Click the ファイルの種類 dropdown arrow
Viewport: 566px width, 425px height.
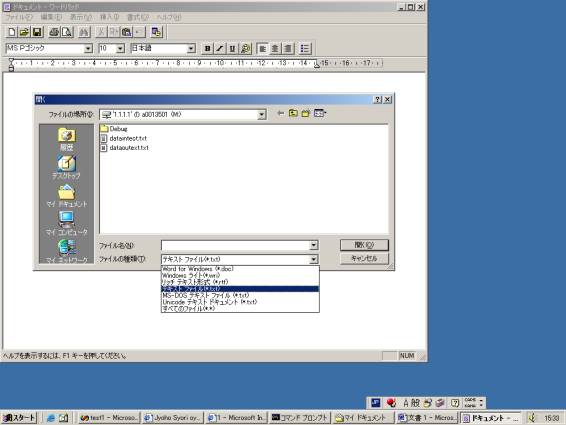pos(314,259)
